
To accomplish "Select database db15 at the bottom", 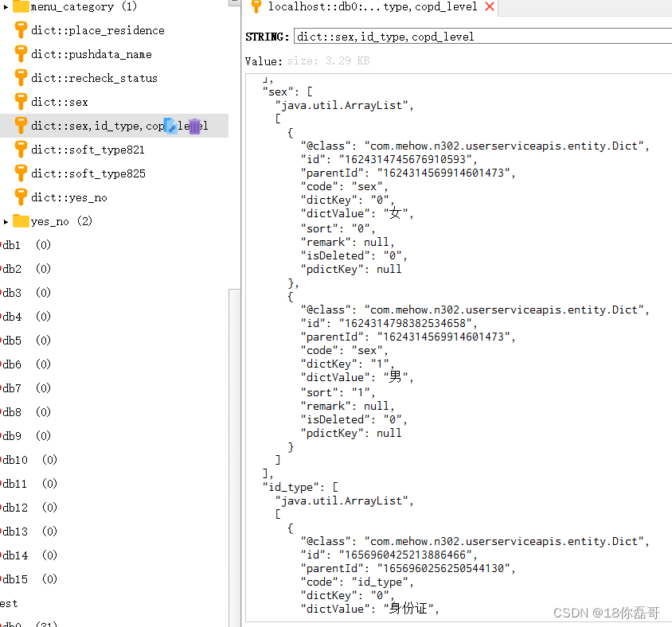I will point(14,579).
